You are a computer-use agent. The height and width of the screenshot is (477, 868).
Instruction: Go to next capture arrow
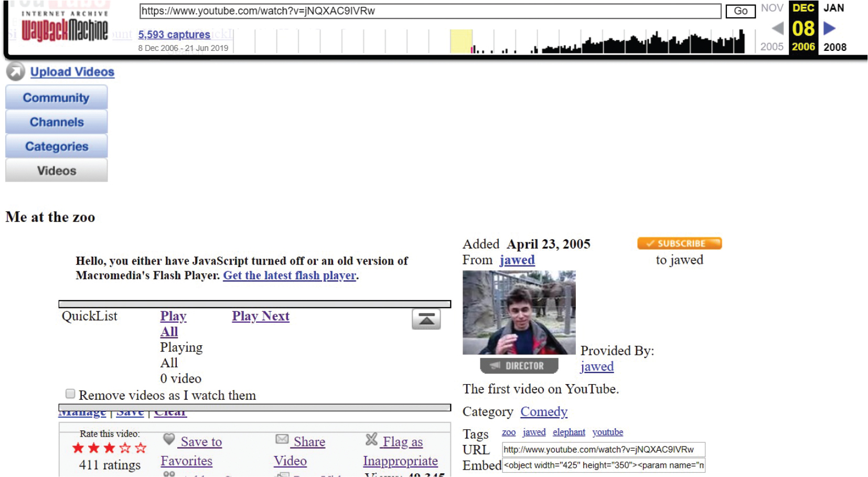[829, 28]
